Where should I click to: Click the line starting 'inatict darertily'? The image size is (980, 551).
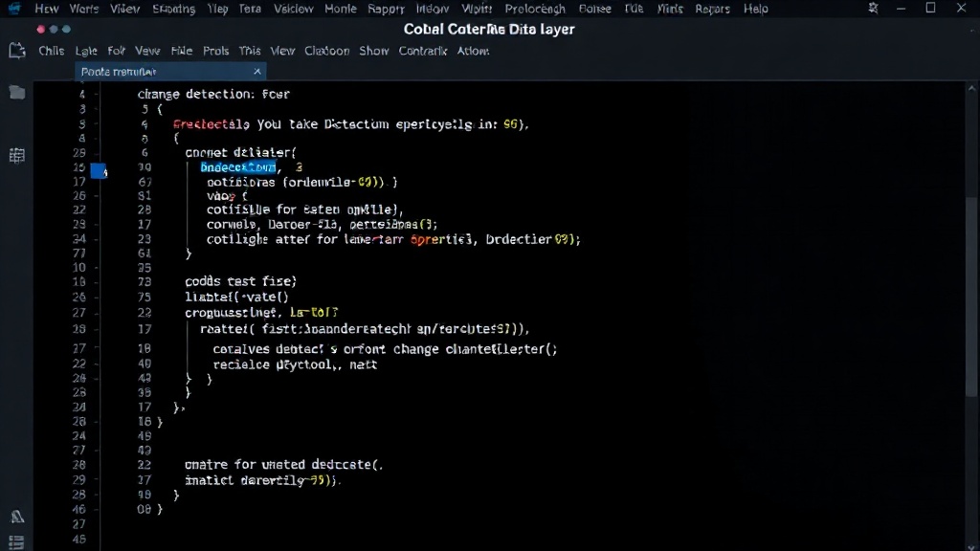[x=262, y=480]
